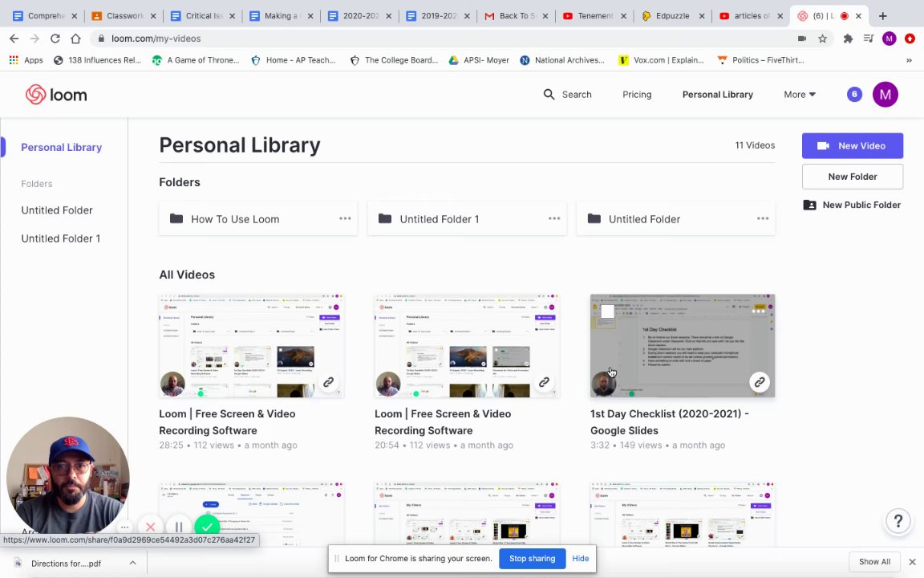Open the National Archives bookmark

click(562, 60)
